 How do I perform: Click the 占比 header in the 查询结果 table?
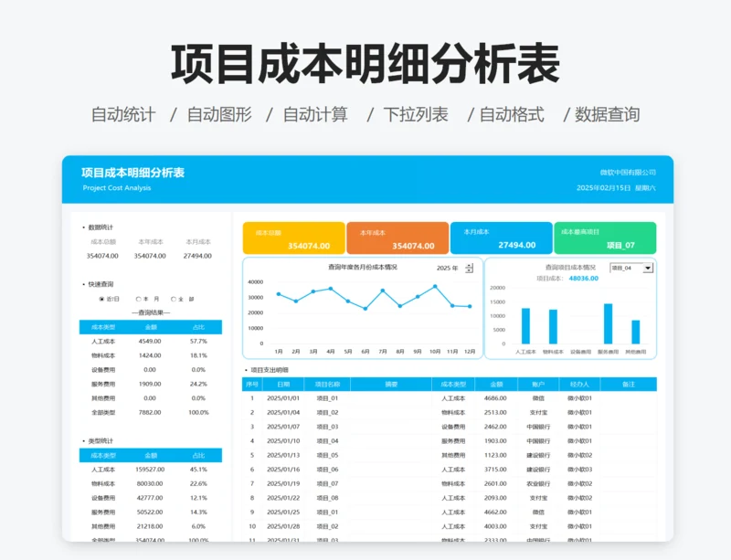click(198, 327)
